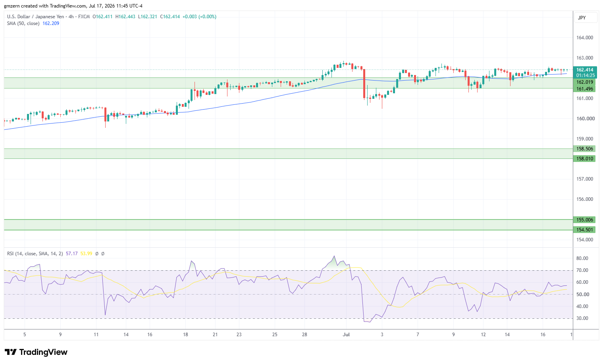603x364 pixels.
Task: Click the 70.00 RSI axis label
Action: [582, 270]
